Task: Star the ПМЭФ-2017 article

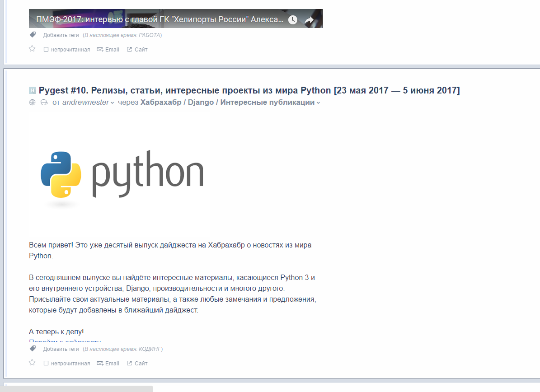Action: point(32,48)
